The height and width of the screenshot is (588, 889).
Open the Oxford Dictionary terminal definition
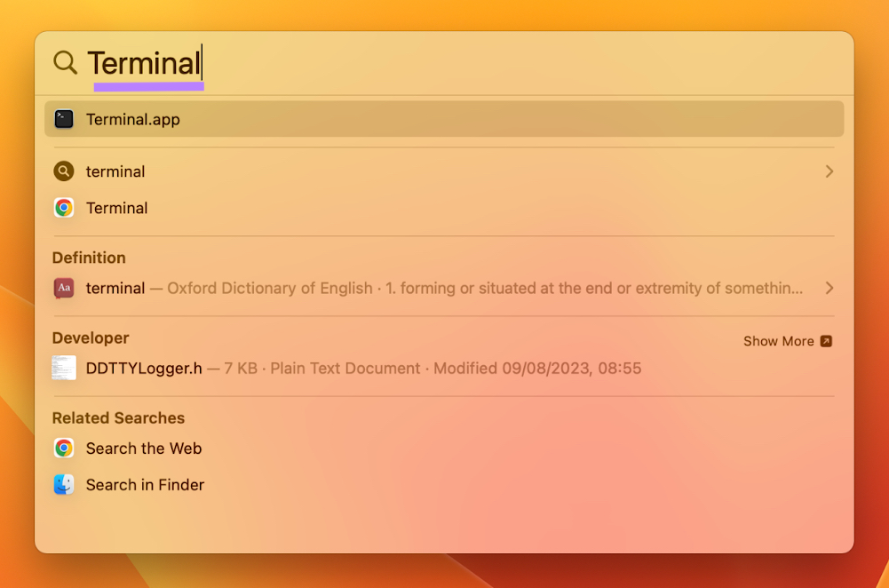point(444,288)
